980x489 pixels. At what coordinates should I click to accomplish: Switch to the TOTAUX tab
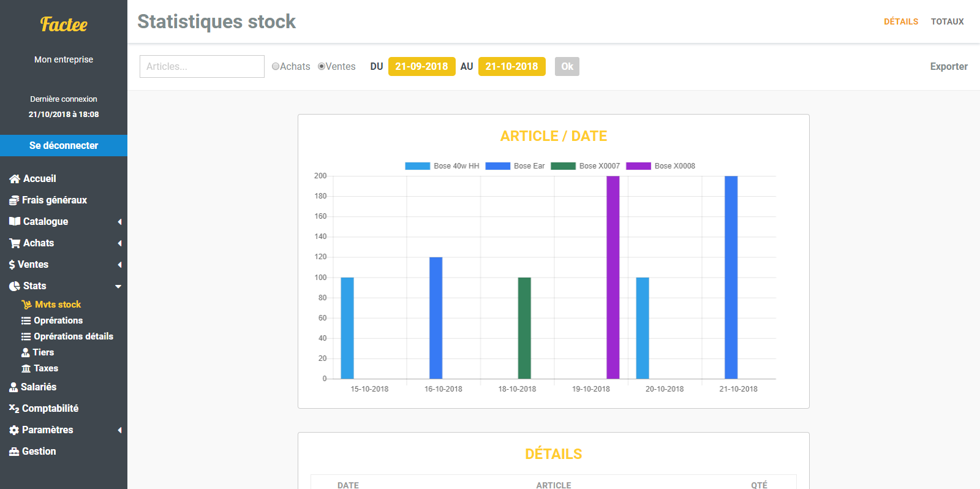click(x=947, y=21)
